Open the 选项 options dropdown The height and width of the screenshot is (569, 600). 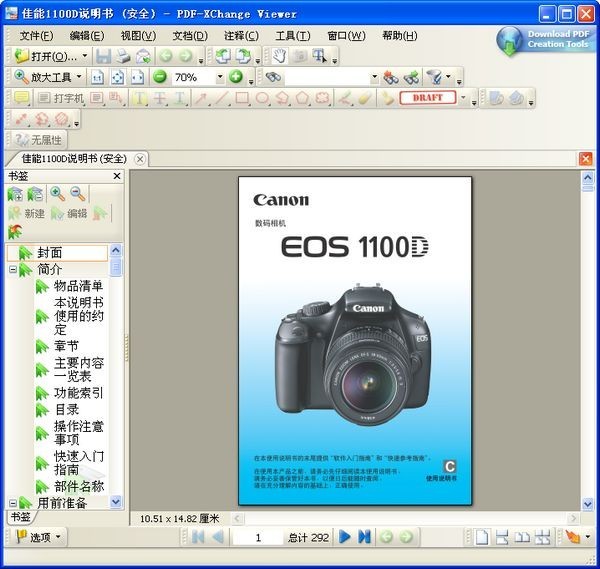click(38, 537)
